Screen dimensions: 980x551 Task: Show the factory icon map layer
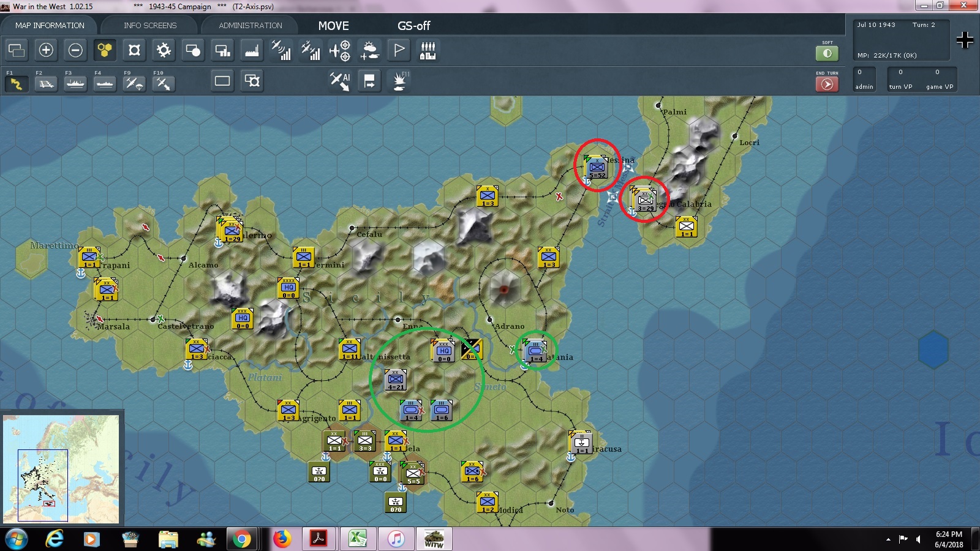click(x=252, y=50)
